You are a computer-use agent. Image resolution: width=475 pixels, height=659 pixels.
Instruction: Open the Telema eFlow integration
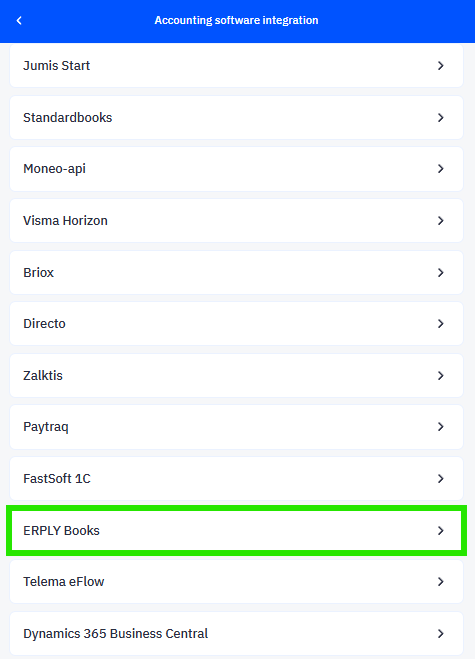click(236, 582)
